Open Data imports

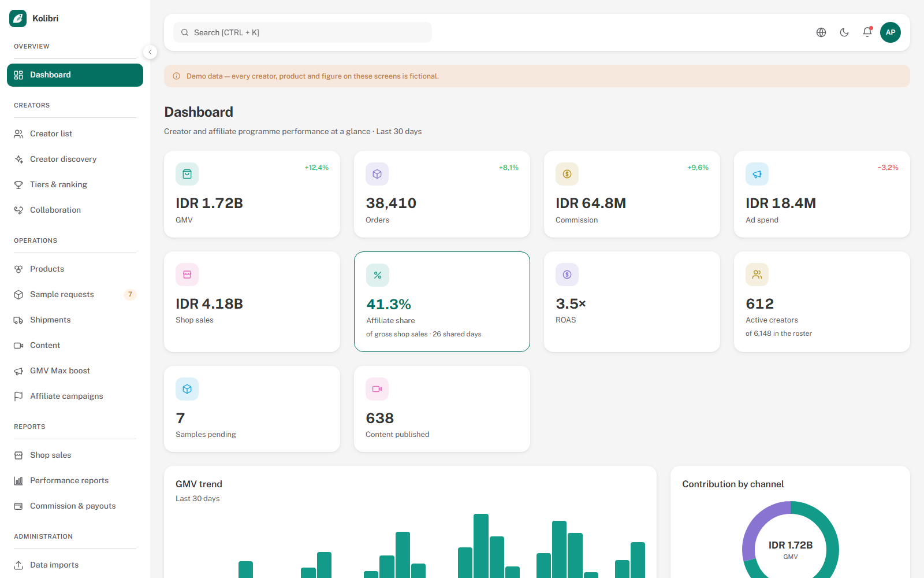coord(75,565)
